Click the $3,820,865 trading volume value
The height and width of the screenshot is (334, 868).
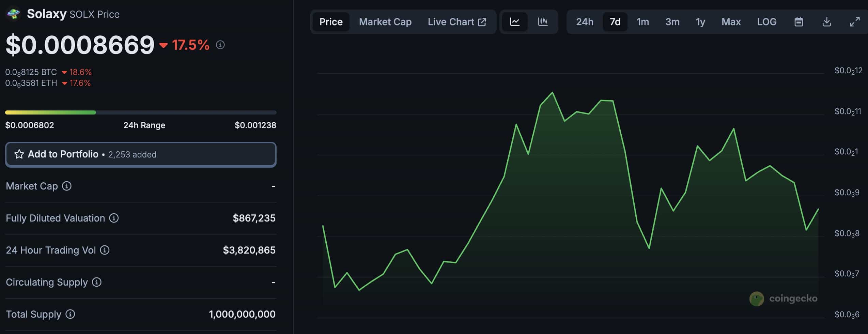pyautogui.click(x=249, y=250)
